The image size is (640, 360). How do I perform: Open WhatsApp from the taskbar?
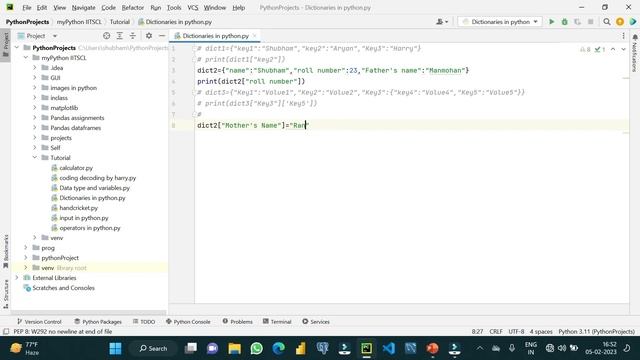click(257, 348)
